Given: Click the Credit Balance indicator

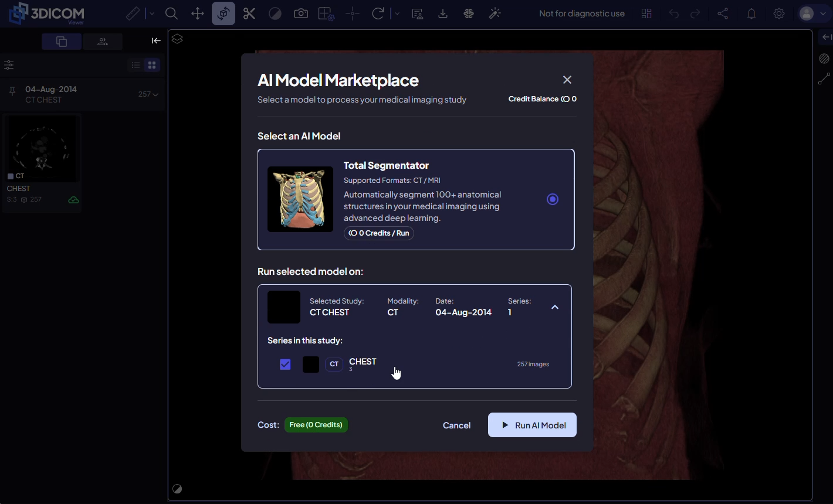Looking at the screenshot, I should 543,99.
